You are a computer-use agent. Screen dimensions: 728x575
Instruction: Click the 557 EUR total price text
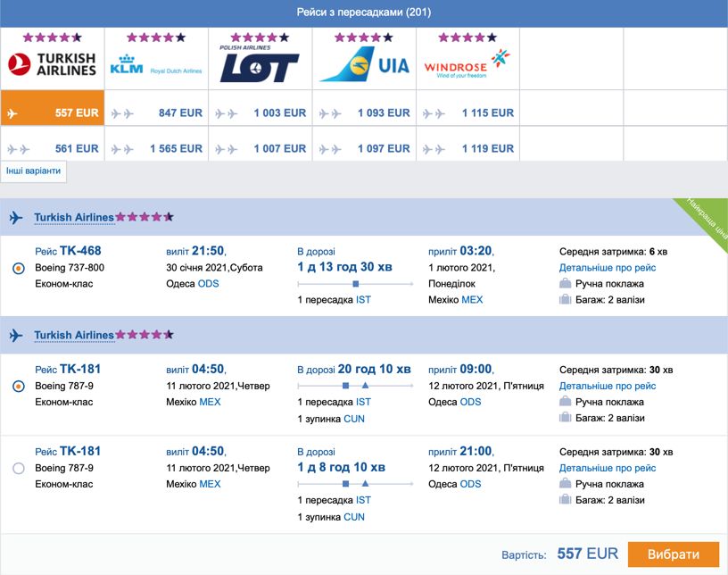coord(587,554)
